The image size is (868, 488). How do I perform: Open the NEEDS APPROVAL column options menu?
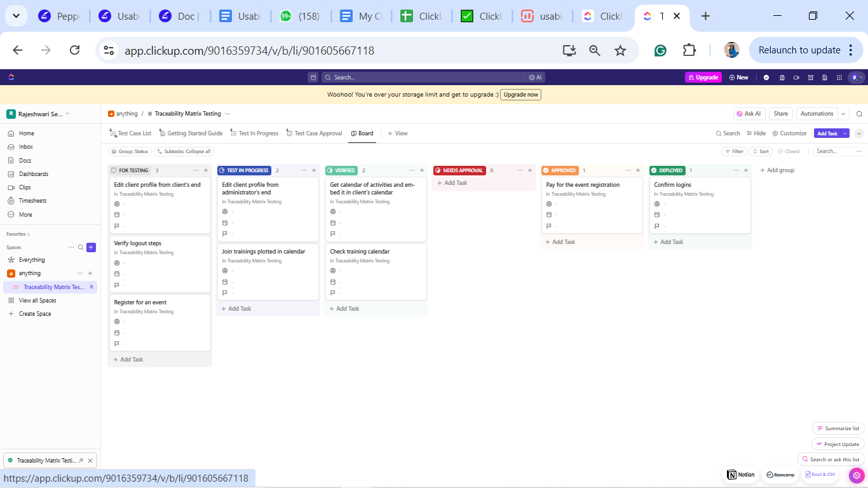point(520,170)
